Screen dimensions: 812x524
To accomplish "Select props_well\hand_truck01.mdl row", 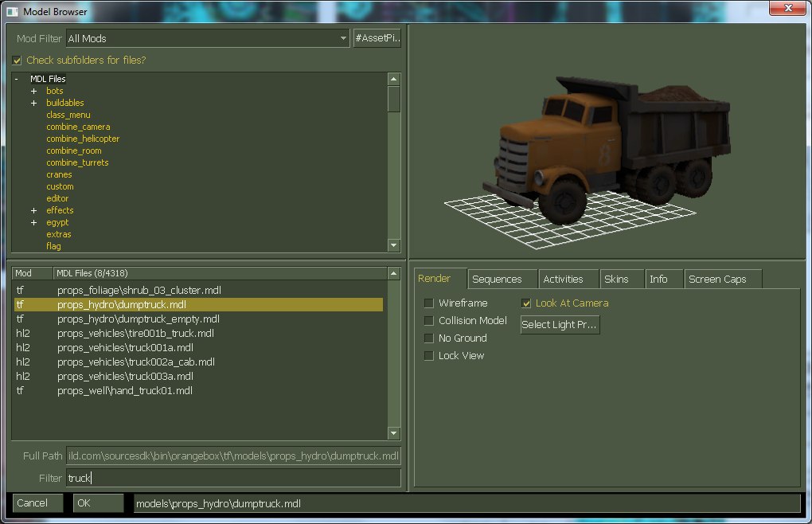I will point(199,390).
